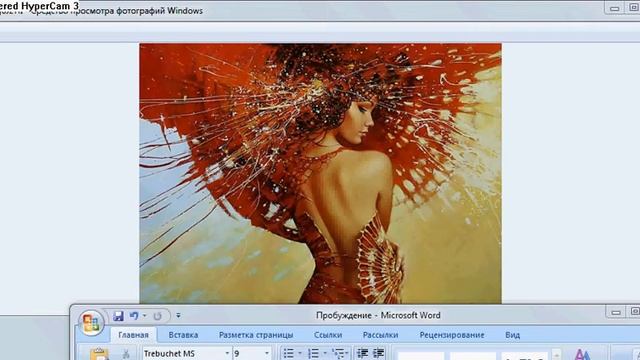Expand the font size dropdown arrow

point(267,353)
